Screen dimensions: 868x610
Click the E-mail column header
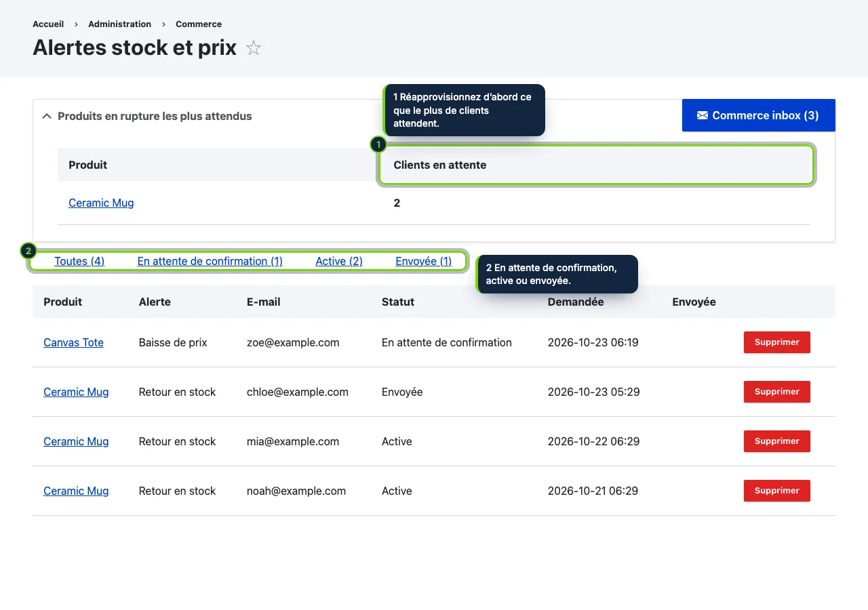click(263, 302)
